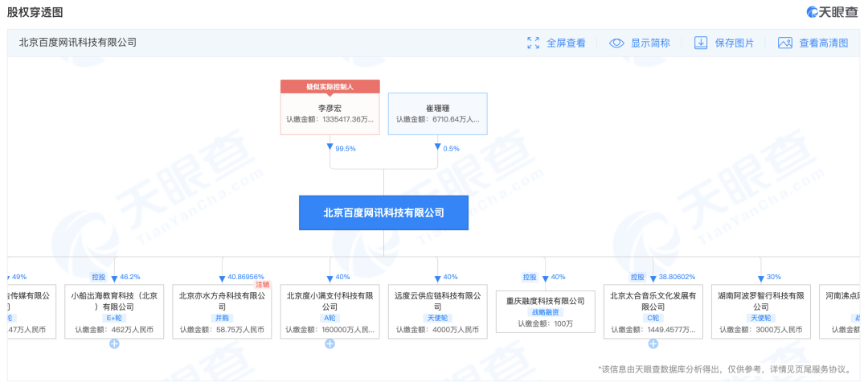Open 小船出海教育科技（北京）有限公司 card

click(x=114, y=311)
